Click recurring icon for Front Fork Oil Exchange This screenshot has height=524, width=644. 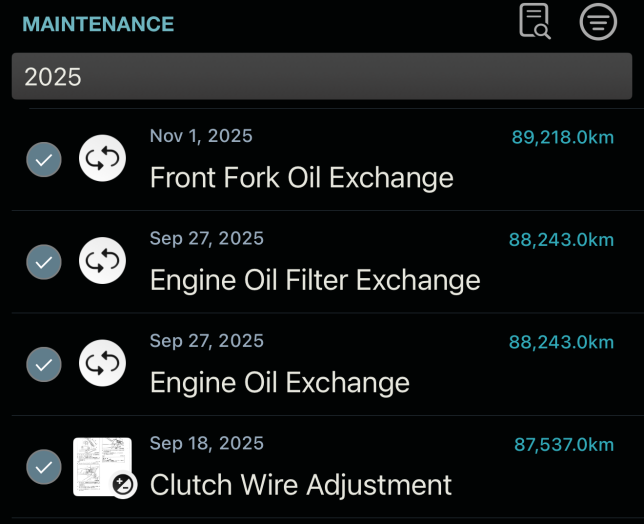pyautogui.click(x=102, y=159)
